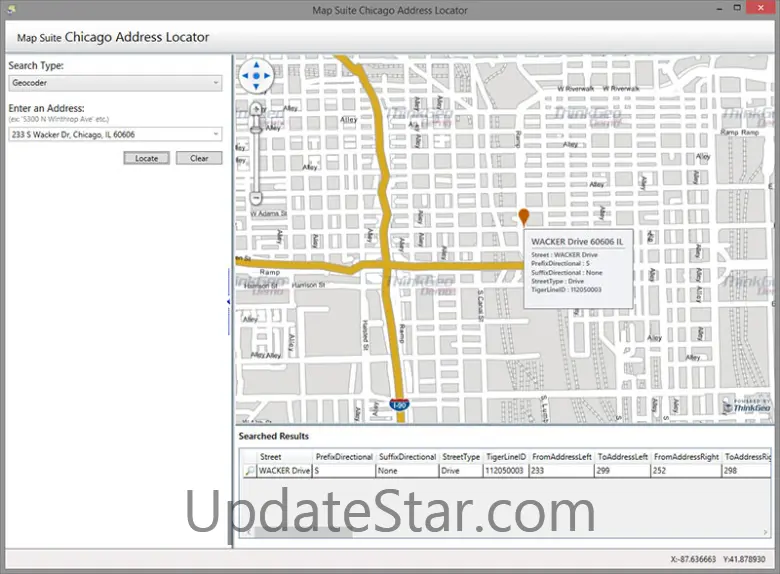Click the I-90 highway shield on the map
This screenshot has height=574, width=780.
click(x=399, y=405)
